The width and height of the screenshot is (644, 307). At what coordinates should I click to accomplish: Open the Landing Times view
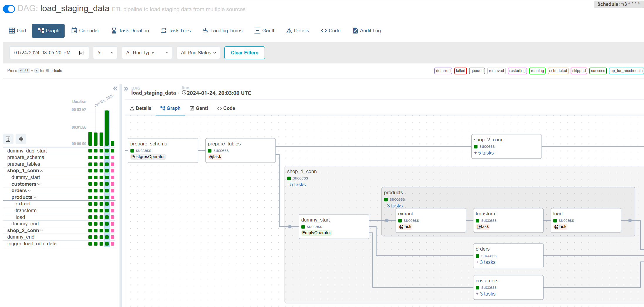222,31
